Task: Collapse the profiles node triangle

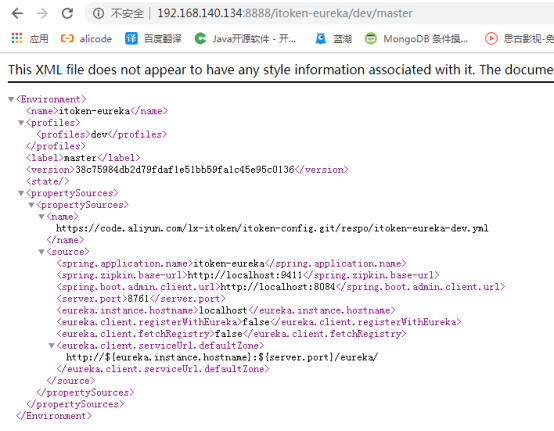Action: [x=21, y=123]
